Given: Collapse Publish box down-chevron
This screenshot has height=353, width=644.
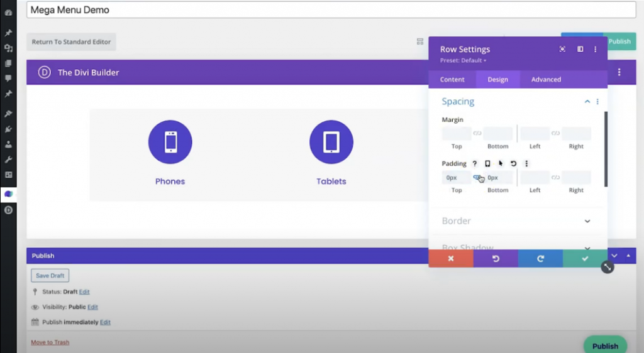Looking at the screenshot, I should [614, 256].
